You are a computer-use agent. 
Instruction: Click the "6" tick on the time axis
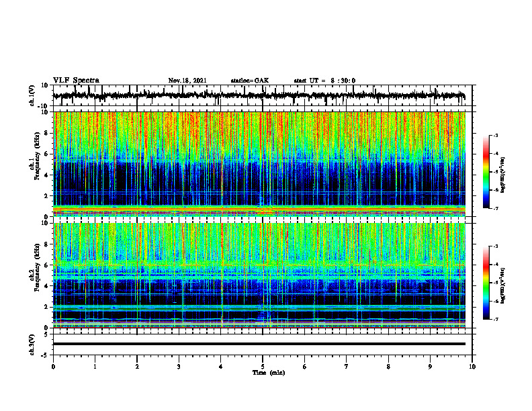click(305, 367)
